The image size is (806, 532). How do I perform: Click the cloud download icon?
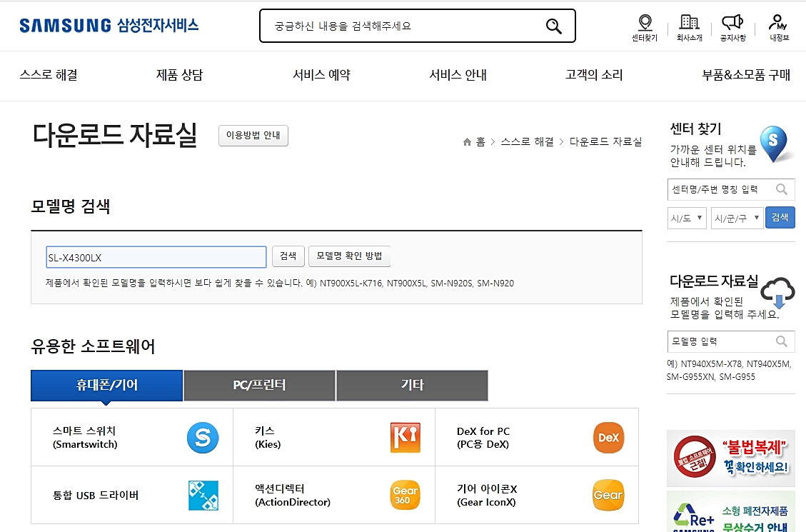click(x=778, y=292)
